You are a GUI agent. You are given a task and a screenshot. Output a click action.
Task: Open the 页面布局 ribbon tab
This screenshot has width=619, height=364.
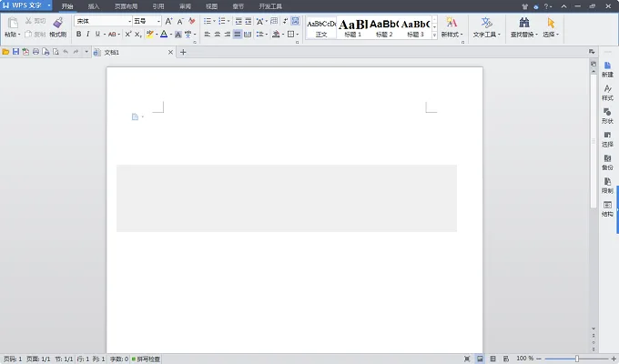pos(126,6)
